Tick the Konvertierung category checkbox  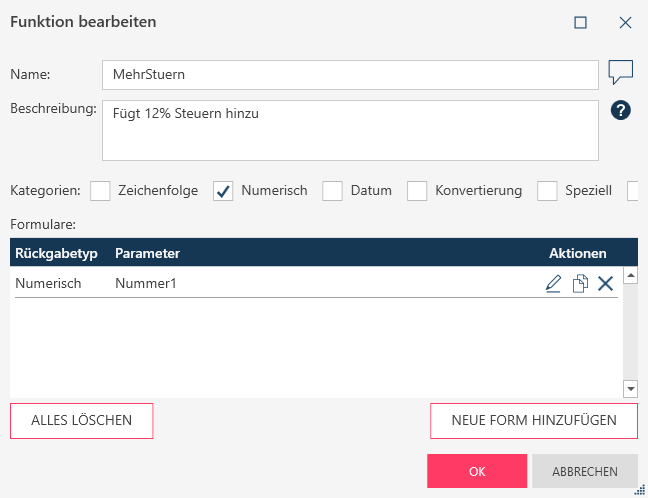(417, 191)
